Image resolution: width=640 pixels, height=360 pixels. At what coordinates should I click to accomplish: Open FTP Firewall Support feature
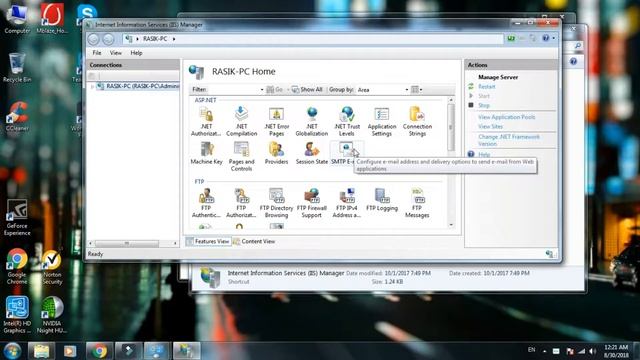tap(311, 203)
